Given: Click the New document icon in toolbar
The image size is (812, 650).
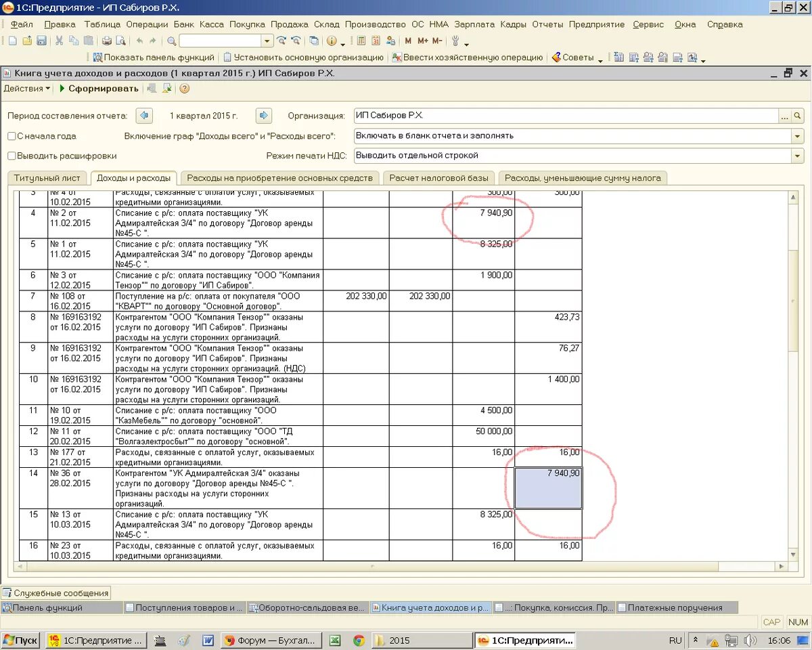Looking at the screenshot, I should (12, 41).
